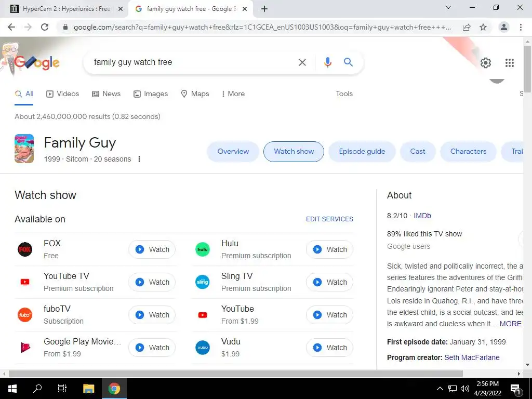The height and width of the screenshot is (399, 532).
Task: Switch to Videos search results
Action: [62, 94]
